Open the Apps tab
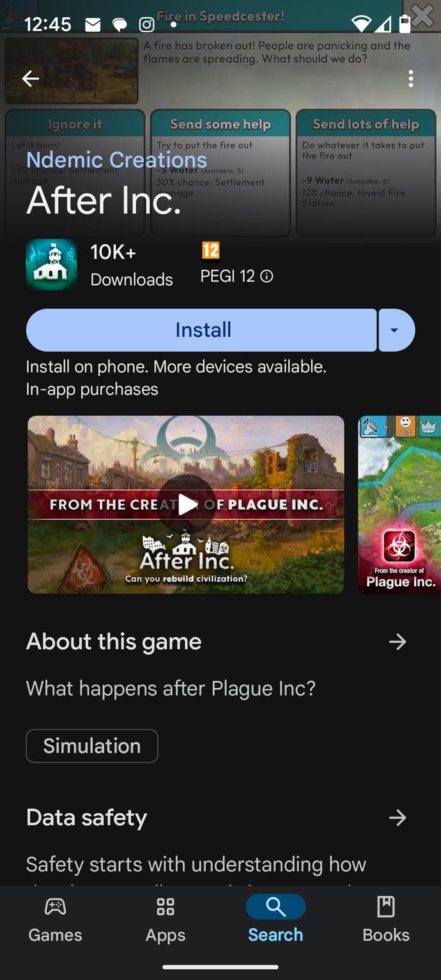The width and height of the screenshot is (441, 980). (166, 920)
